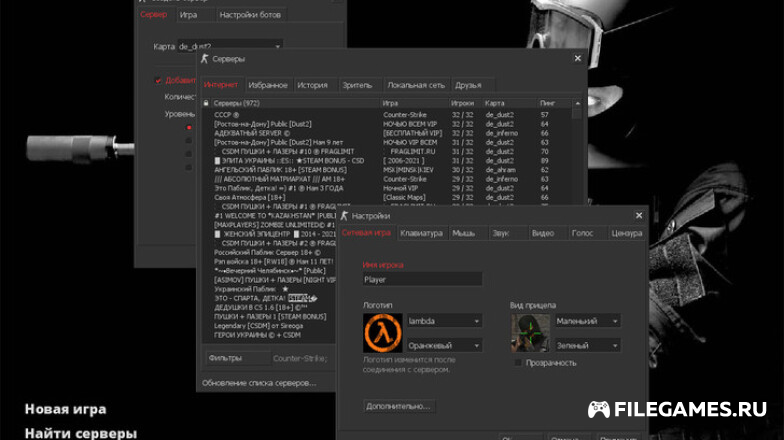Sort by the Карта column header
This screenshot has width=784, height=440.
(x=509, y=103)
